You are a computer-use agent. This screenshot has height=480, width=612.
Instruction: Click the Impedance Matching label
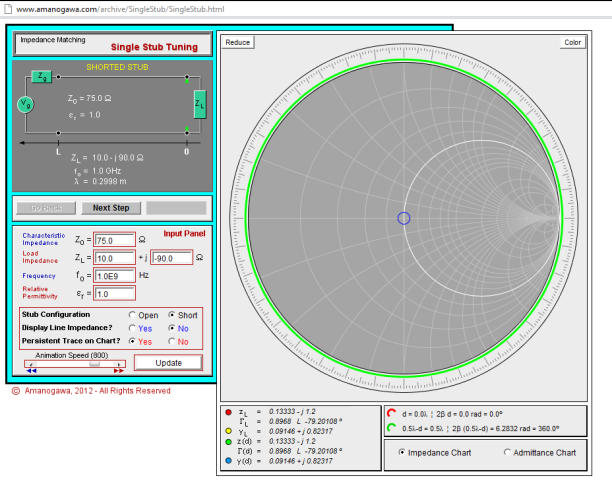53,40
